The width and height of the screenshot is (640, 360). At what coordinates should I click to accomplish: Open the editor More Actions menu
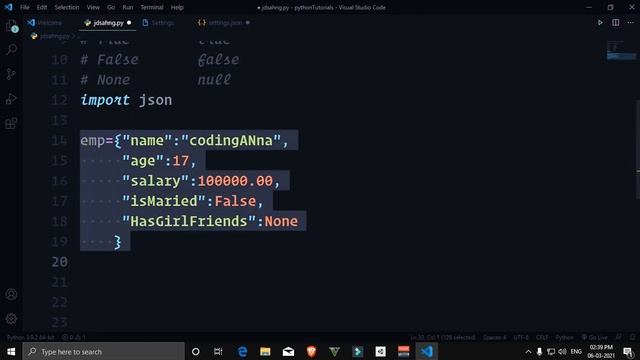tap(631, 22)
